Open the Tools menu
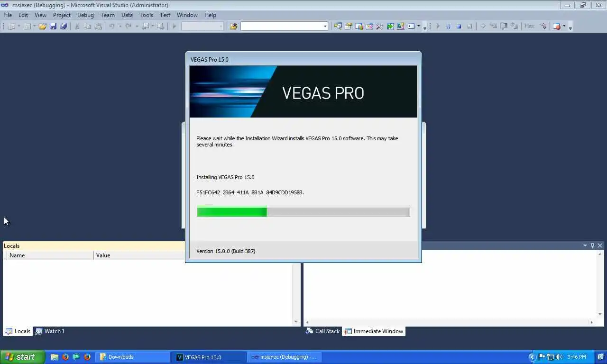Image resolution: width=607 pixels, height=364 pixels. [x=146, y=15]
